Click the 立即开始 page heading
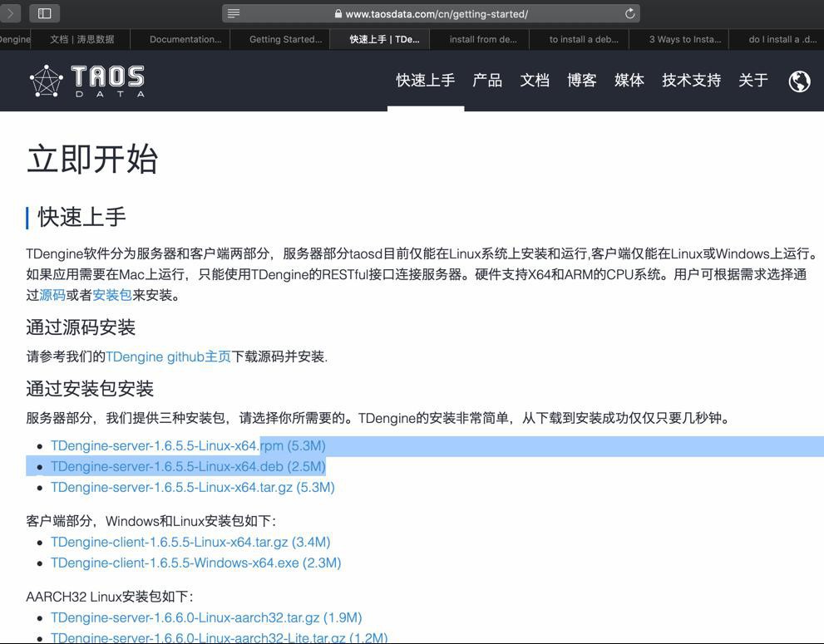The width and height of the screenshot is (824, 644). (x=92, y=160)
